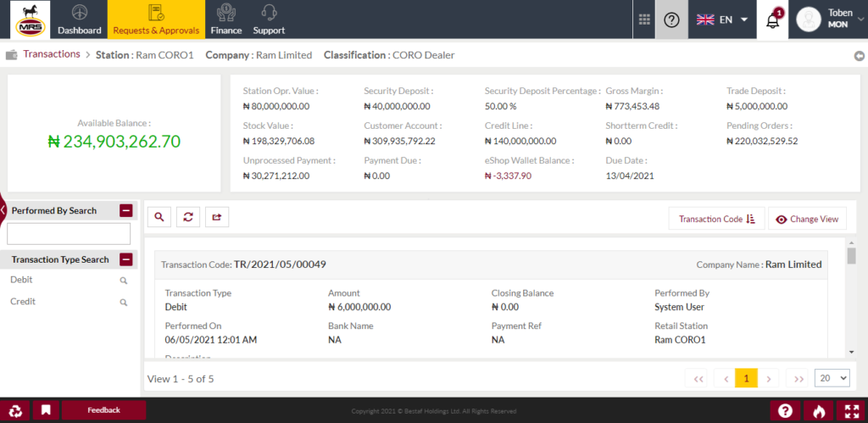Go to first page of results
This screenshot has height=423, width=868.
[x=698, y=379]
